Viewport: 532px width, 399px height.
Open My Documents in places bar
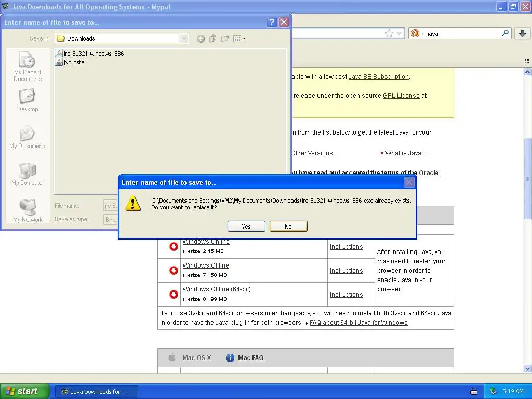point(28,137)
